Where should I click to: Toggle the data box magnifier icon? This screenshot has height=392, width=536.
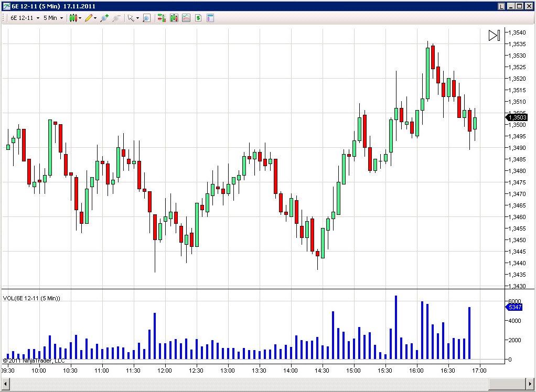pos(146,18)
